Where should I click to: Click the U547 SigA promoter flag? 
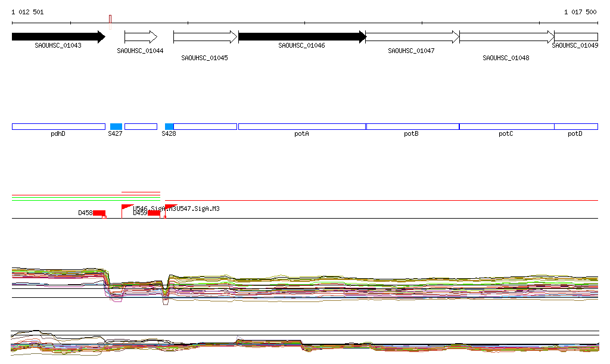(x=170, y=207)
